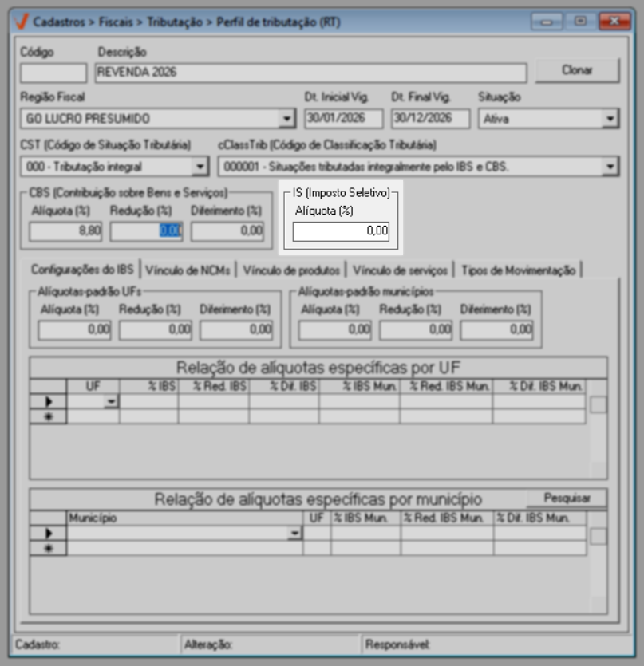Click the município grid vertical scrollbar
644x666 pixels.
(x=598, y=562)
